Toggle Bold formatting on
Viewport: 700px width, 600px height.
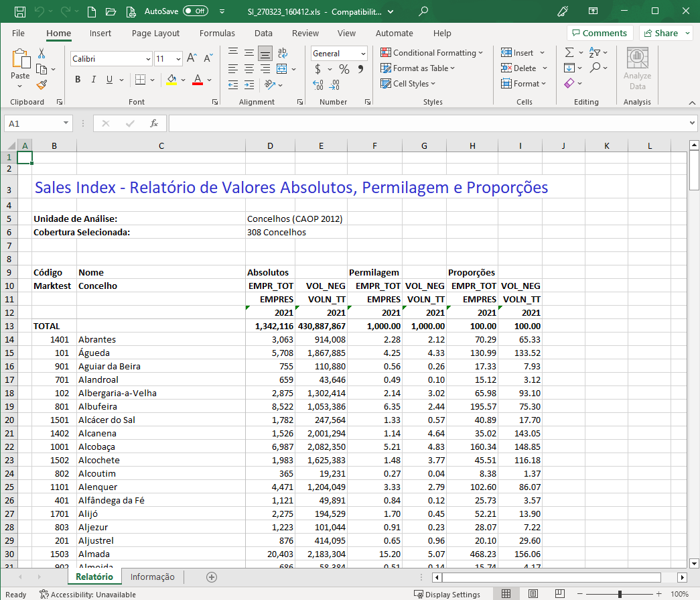pyautogui.click(x=78, y=80)
